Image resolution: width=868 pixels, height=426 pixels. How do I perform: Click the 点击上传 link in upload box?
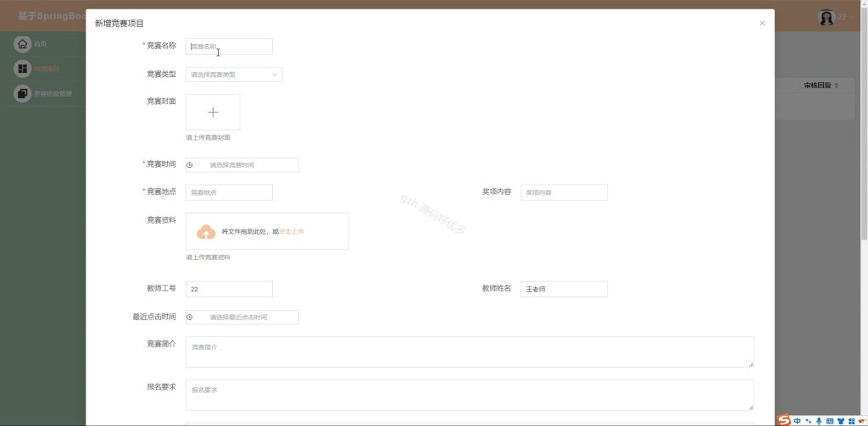(x=292, y=232)
